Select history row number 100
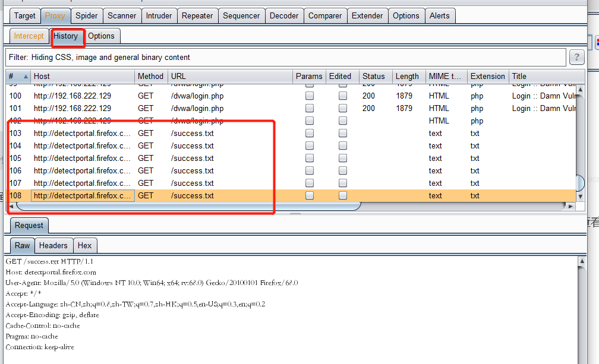 click(291, 96)
